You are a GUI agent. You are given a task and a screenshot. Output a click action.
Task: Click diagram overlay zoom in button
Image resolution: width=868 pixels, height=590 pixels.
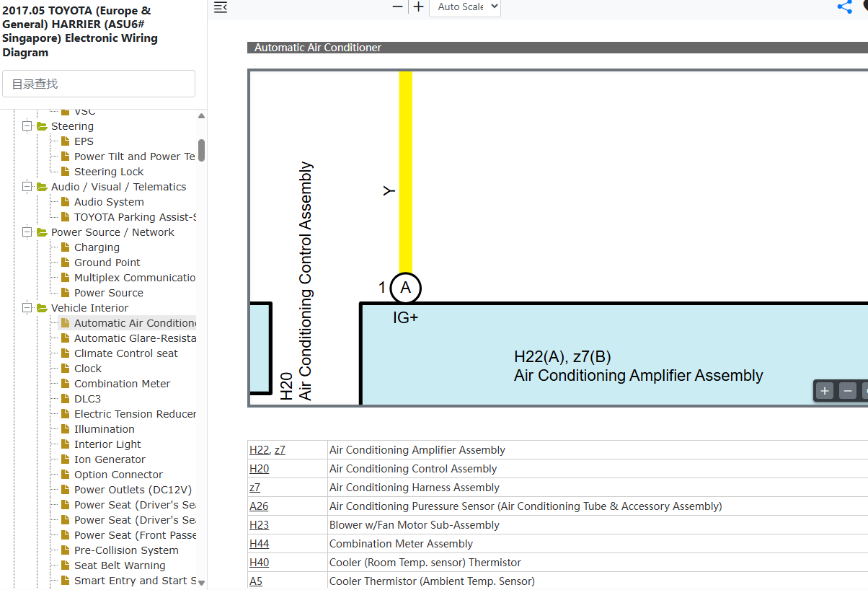tap(825, 391)
